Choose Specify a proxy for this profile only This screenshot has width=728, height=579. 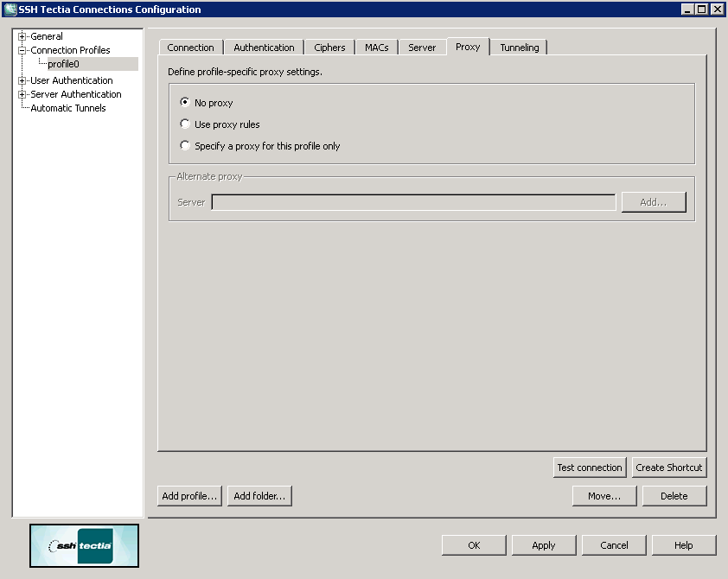(184, 145)
